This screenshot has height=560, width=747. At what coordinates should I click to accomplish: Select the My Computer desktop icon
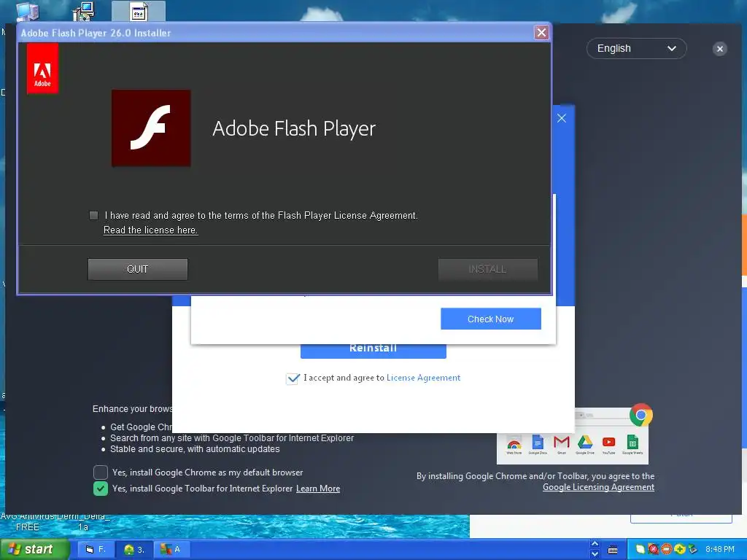coord(27,12)
